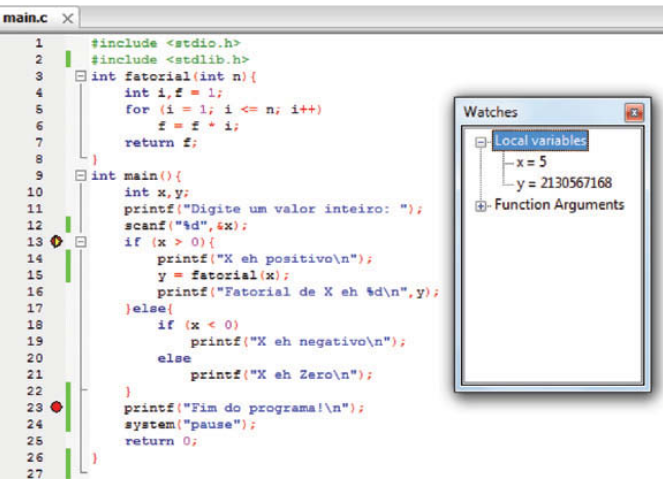663x481 pixels.
Task: Click the #include <stdlib.h> line
Action: tap(169, 60)
